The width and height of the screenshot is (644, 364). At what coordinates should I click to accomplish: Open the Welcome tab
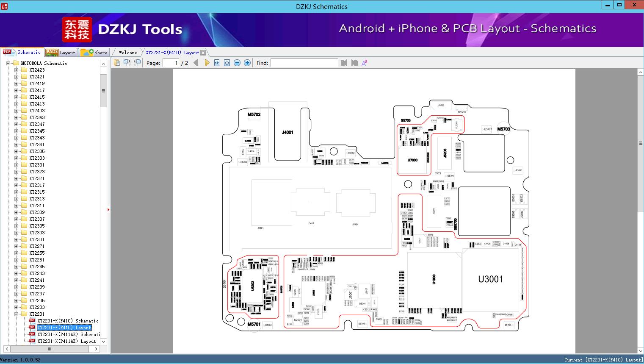click(x=127, y=52)
